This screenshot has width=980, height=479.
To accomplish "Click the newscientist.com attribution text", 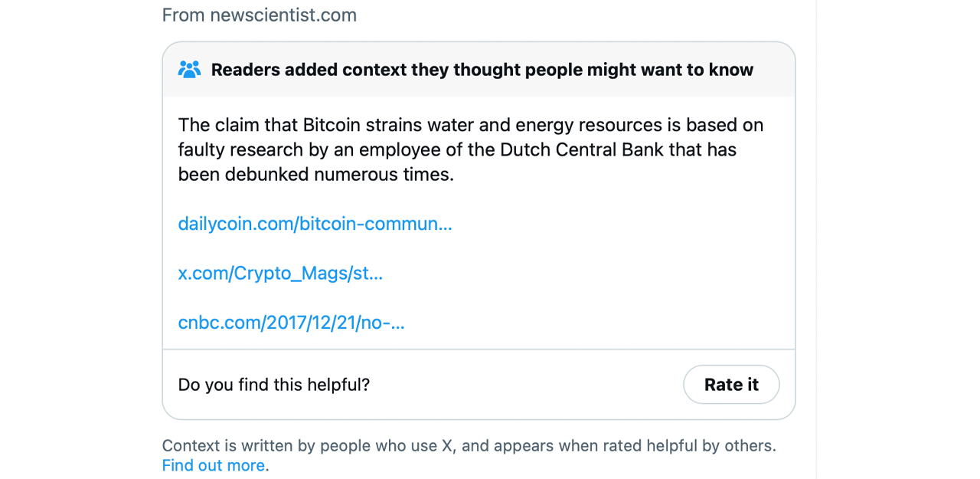I will point(259,15).
